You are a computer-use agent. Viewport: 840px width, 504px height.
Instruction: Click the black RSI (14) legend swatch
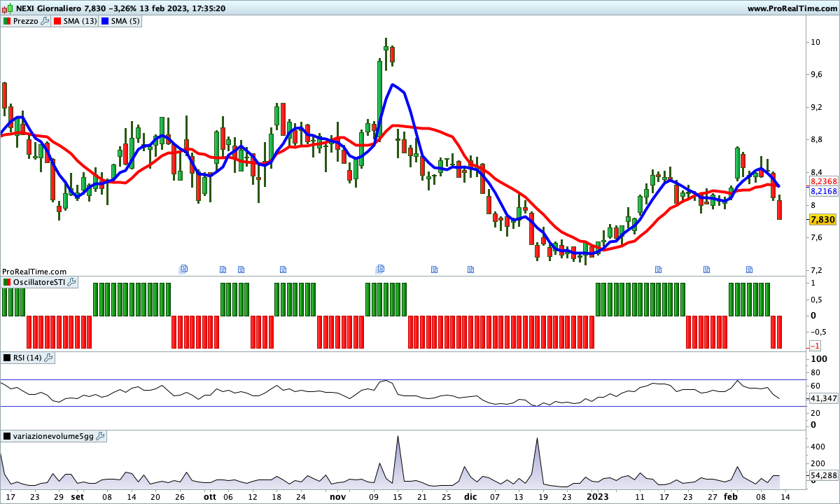[7, 358]
